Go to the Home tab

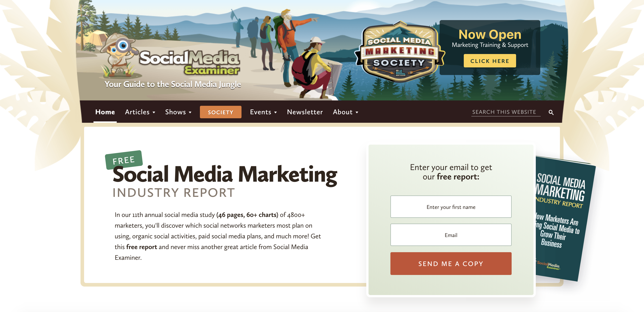pos(105,112)
